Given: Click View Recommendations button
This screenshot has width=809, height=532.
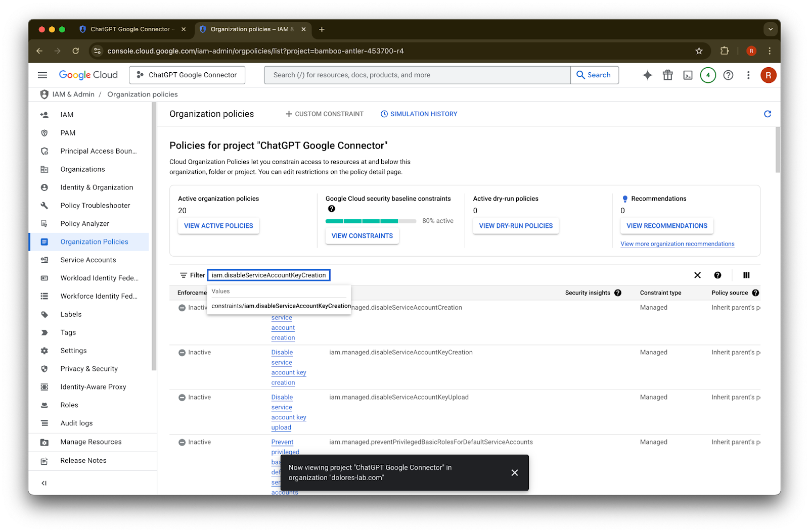Looking at the screenshot, I should 667,226.
